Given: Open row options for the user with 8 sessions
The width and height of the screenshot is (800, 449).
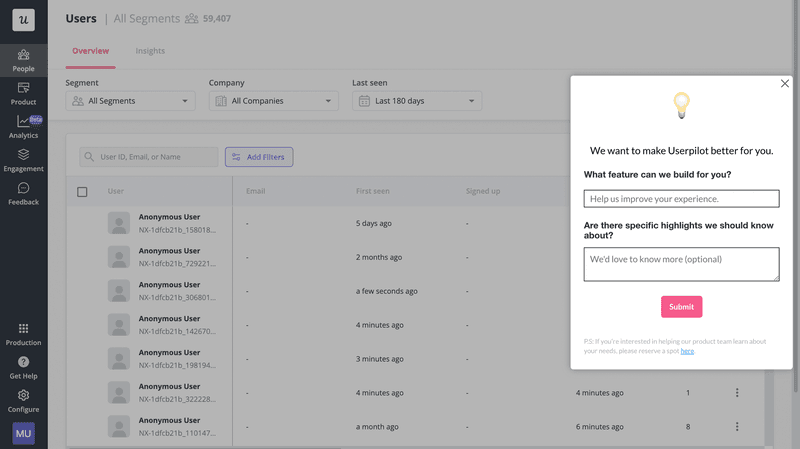Looking at the screenshot, I should click(737, 427).
